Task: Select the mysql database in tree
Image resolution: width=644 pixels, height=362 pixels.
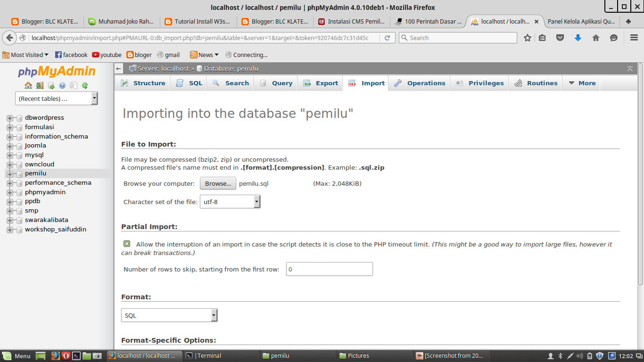Action: click(x=34, y=155)
